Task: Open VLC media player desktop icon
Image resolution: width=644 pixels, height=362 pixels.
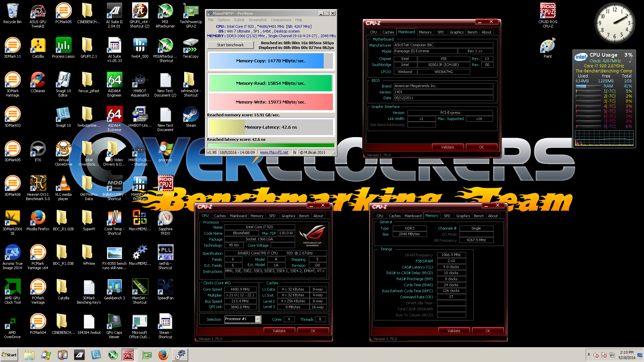Action: click(63, 188)
